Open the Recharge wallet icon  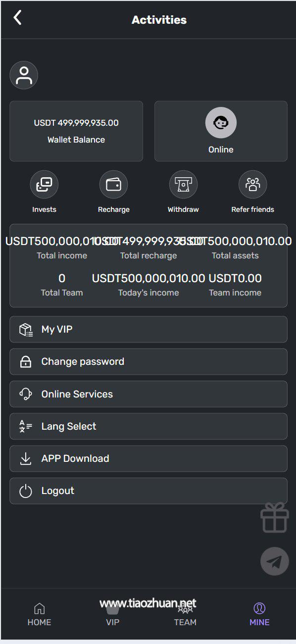(x=113, y=185)
